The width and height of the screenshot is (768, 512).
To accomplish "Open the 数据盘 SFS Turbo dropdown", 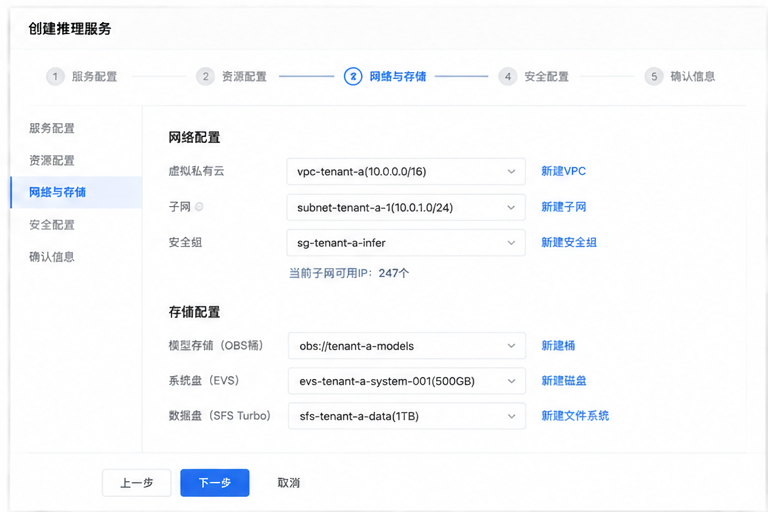I will click(x=407, y=416).
